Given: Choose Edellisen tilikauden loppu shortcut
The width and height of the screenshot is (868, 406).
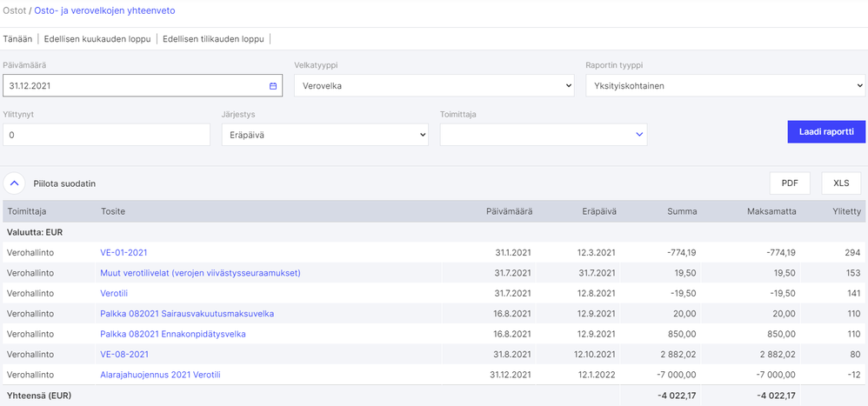Looking at the screenshot, I should click(x=213, y=38).
